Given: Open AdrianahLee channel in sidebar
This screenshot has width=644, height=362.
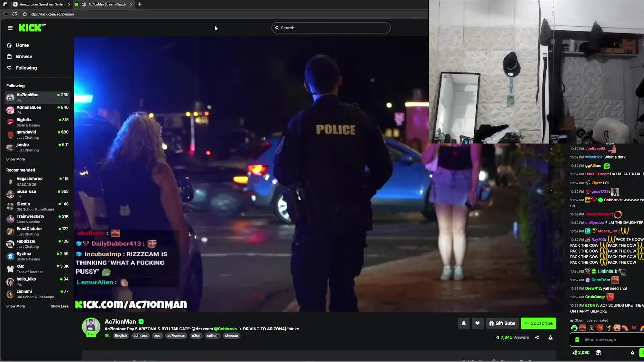Looking at the screenshot, I should point(37,109).
